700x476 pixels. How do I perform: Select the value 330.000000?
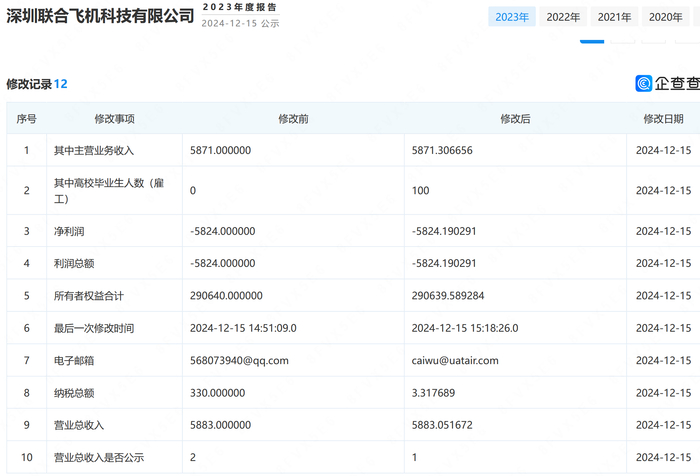click(218, 393)
